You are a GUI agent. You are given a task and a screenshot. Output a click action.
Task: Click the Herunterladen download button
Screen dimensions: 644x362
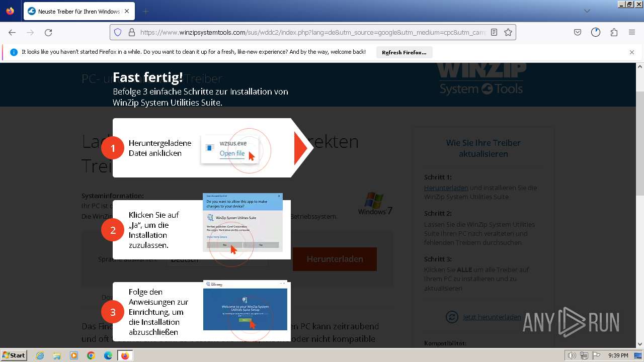(x=335, y=259)
